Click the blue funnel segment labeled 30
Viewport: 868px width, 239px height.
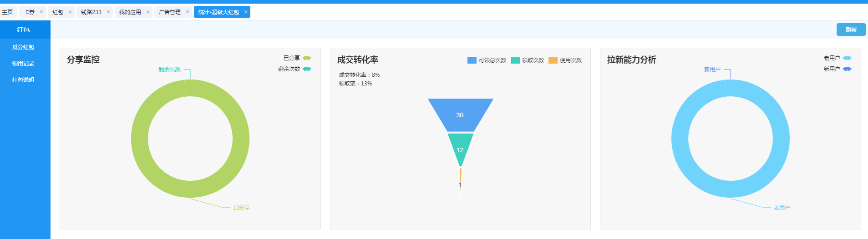[x=460, y=115]
